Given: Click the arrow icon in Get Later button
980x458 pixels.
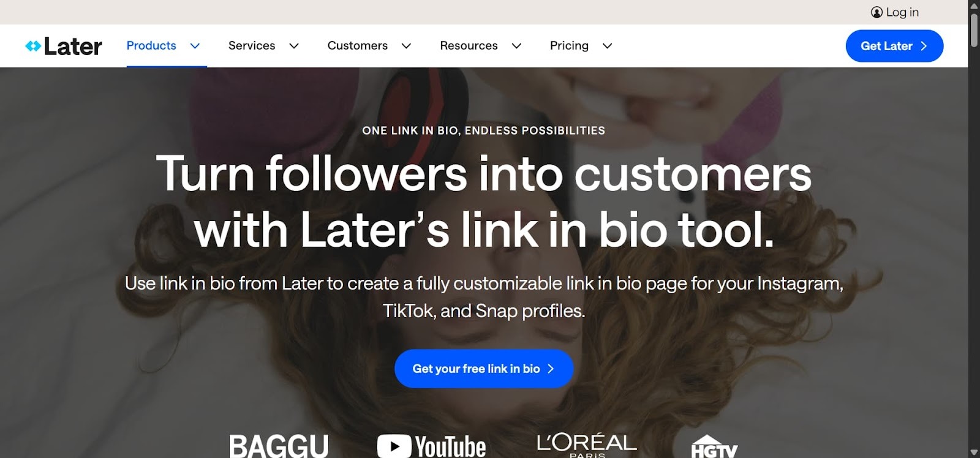Looking at the screenshot, I should point(924,46).
